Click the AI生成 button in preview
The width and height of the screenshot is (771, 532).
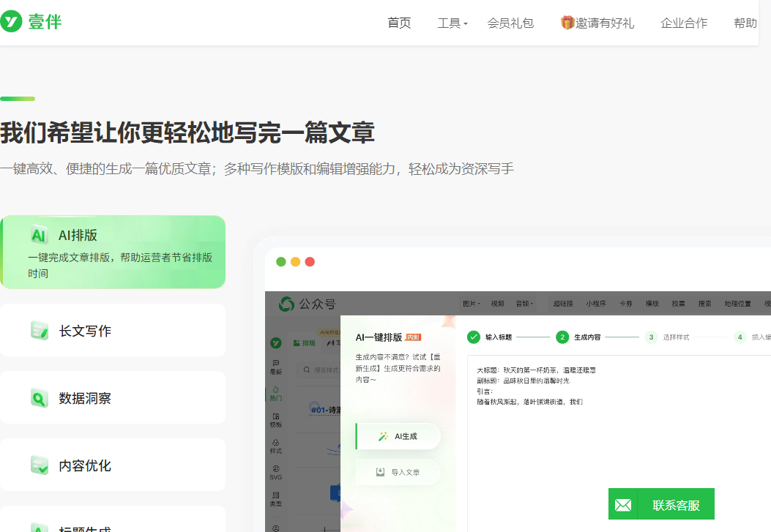coord(398,436)
